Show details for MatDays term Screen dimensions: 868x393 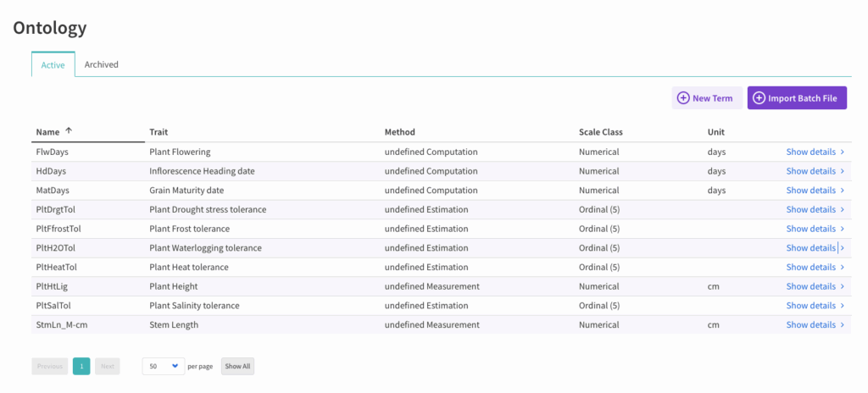tap(810, 191)
